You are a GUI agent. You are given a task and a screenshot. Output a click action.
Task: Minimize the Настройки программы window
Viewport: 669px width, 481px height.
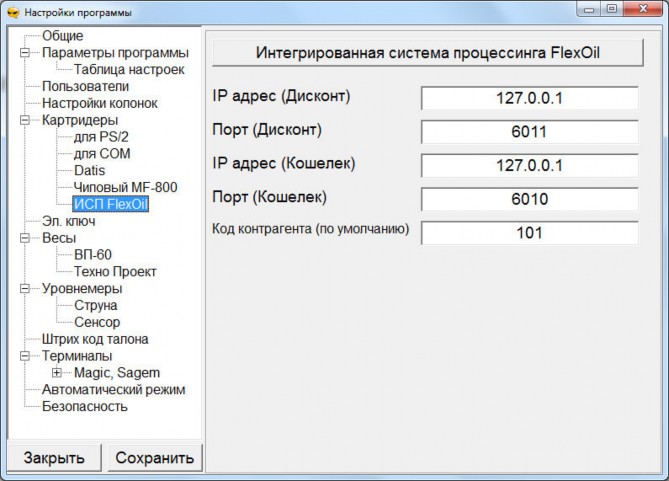pyautogui.click(x=589, y=9)
